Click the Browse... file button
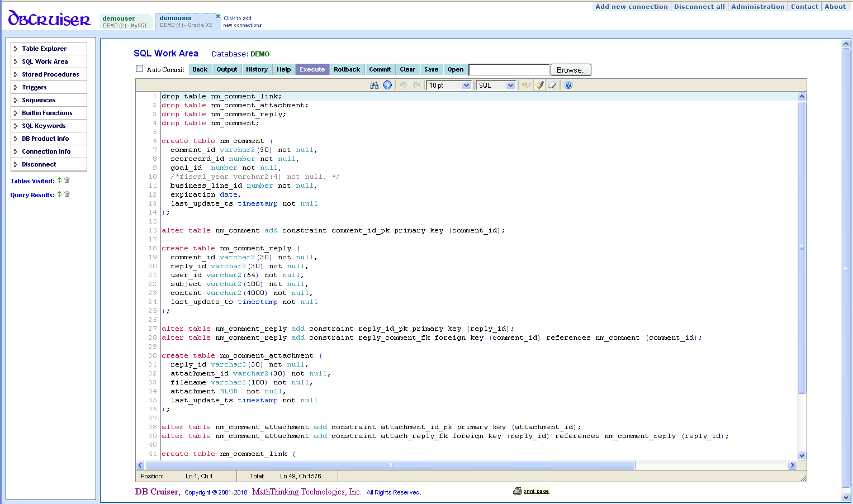 [571, 70]
